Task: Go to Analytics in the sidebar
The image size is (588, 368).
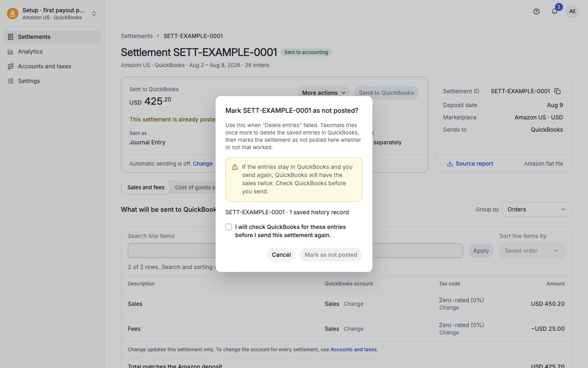Action: point(52,52)
